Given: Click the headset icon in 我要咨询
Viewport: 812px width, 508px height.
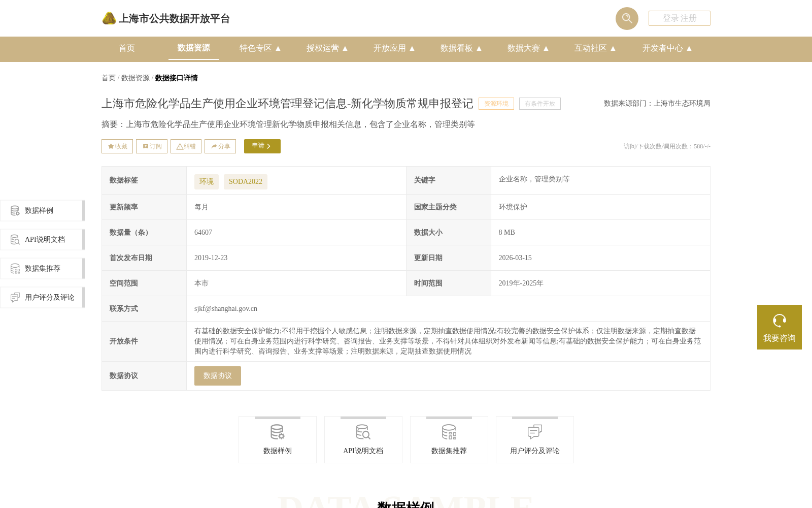Looking at the screenshot, I should 780,321.
